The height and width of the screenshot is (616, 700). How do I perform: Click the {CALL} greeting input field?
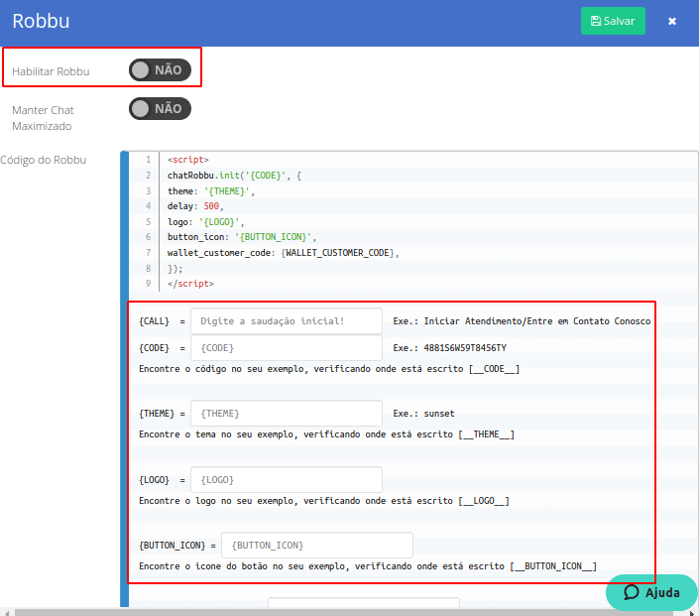(x=287, y=320)
